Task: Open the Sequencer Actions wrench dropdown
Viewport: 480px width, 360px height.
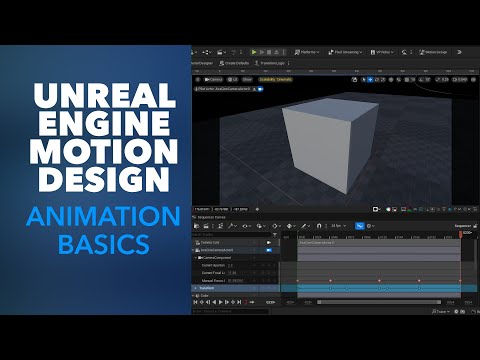Action: (x=232, y=226)
